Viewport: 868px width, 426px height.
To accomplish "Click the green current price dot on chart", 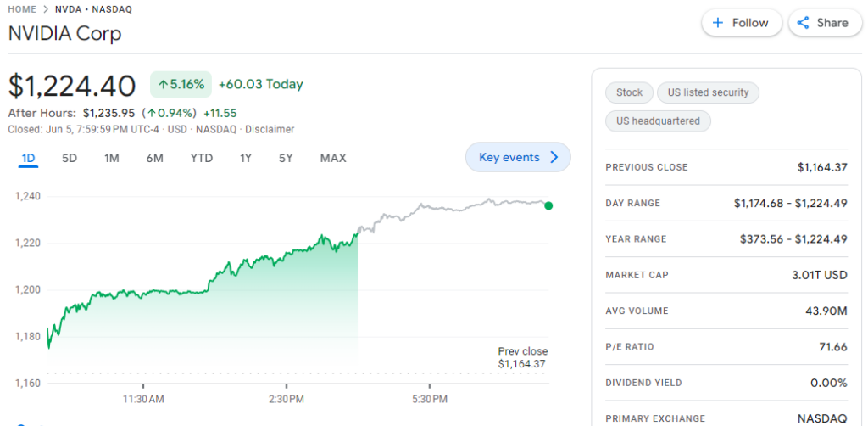I will [548, 206].
